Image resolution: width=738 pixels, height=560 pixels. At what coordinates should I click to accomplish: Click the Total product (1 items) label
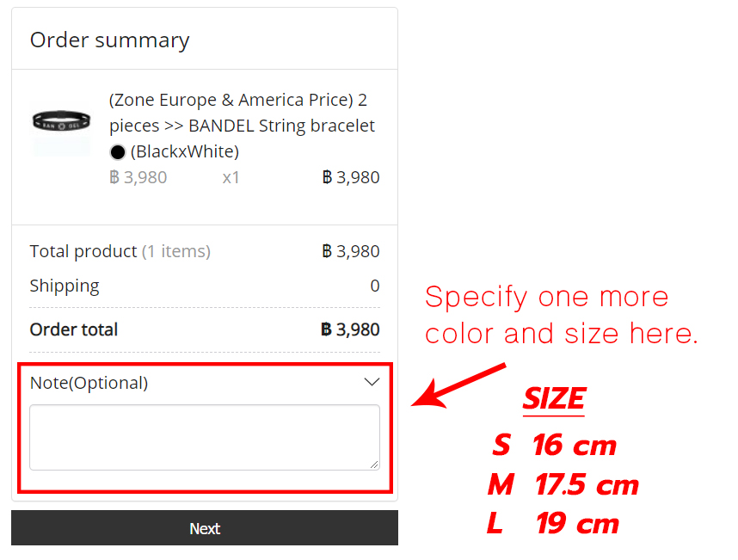pyautogui.click(x=120, y=251)
